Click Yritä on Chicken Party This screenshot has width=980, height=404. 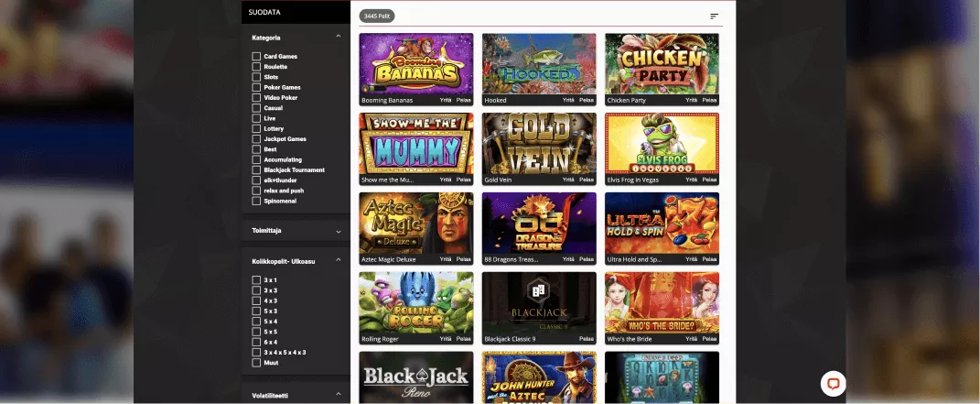coord(691,100)
